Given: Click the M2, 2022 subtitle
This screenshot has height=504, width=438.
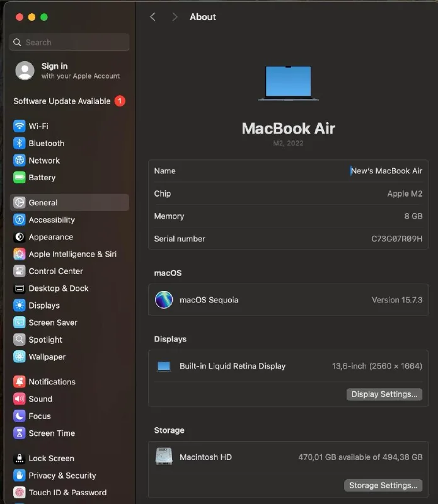Looking at the screenshot, I should [288, 144].
